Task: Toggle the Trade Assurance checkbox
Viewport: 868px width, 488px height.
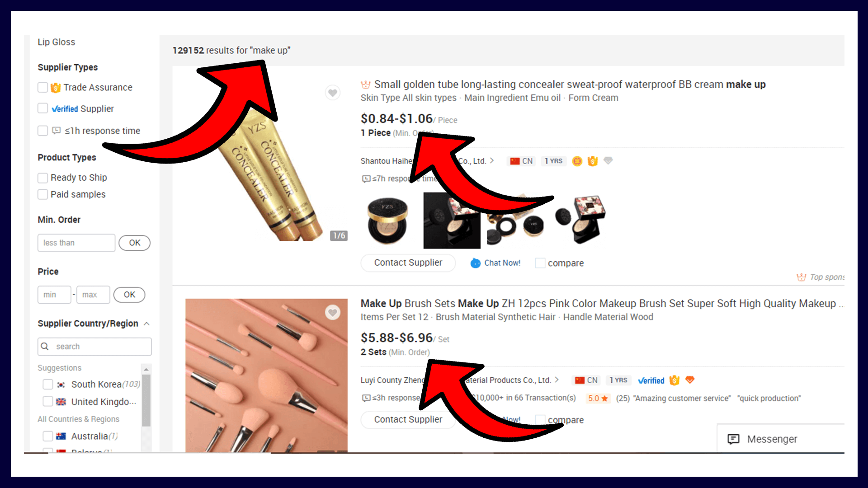Action: pyautogui.click(x=42, y=87)
